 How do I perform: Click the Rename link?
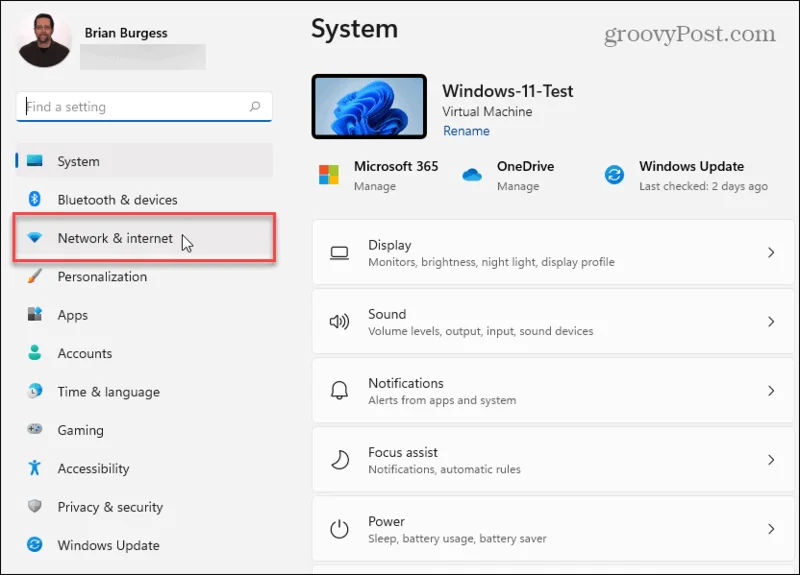tap(466, 131)
